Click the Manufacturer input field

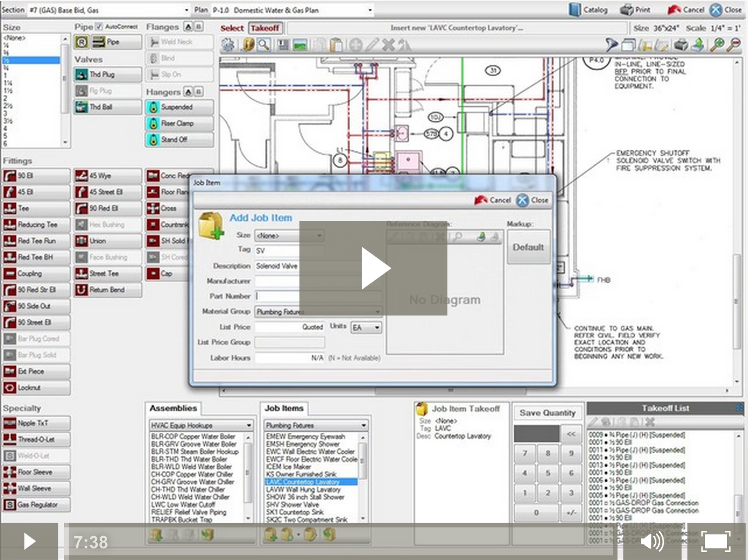[x=318, y=281]
